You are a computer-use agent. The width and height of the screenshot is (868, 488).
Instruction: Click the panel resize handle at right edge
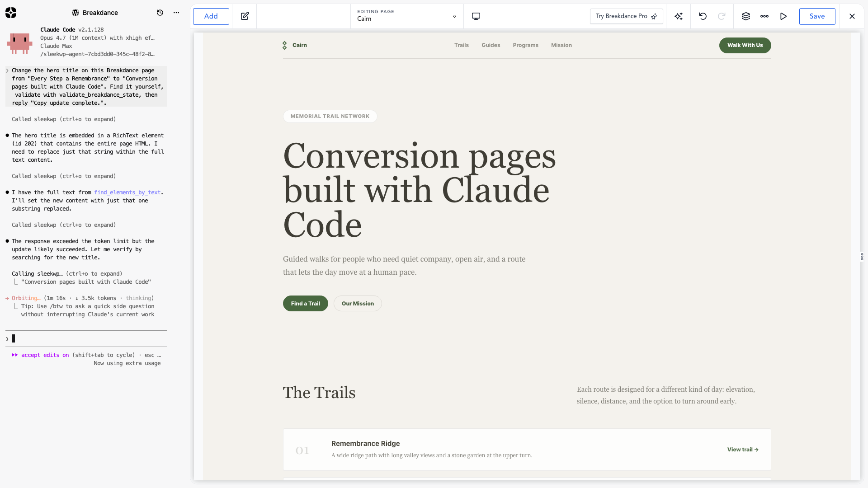coord(862,257)
